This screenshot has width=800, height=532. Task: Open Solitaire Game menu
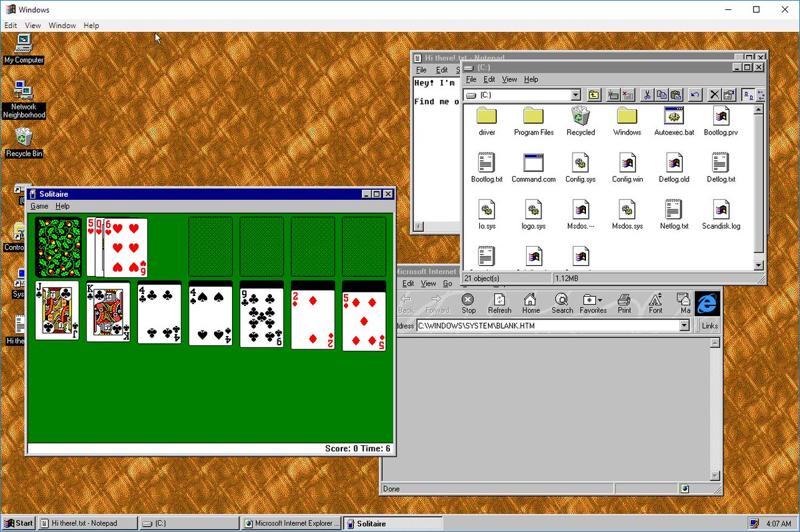tap(39, 207)
